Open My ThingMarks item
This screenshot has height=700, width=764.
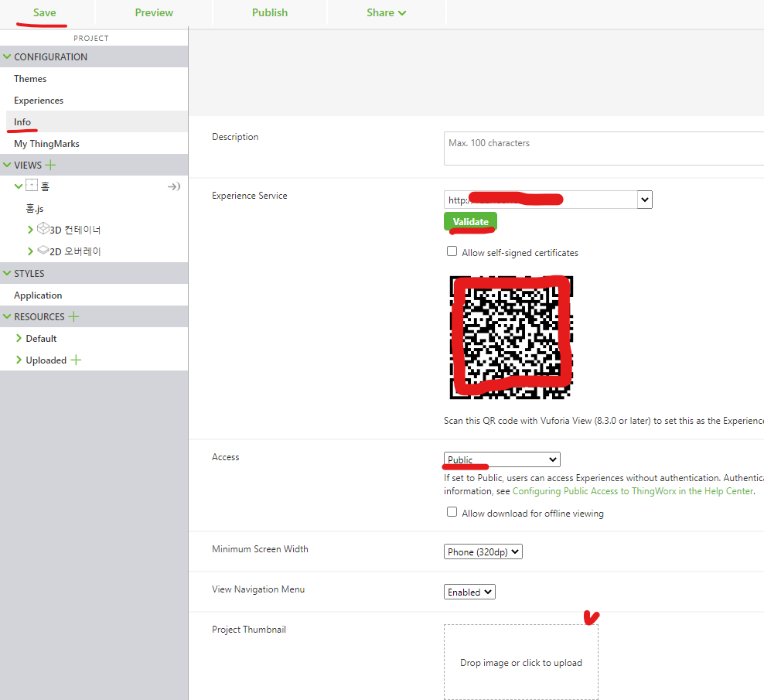[46, 144]
